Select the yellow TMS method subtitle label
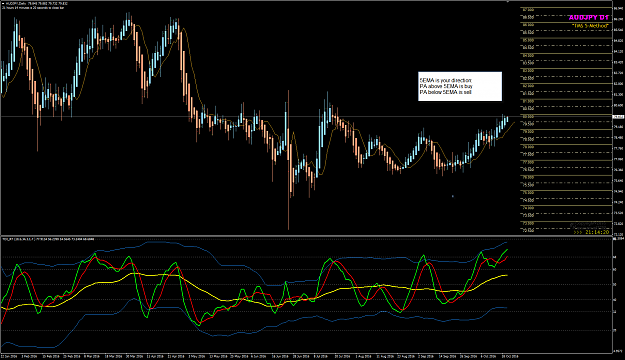 590,26
